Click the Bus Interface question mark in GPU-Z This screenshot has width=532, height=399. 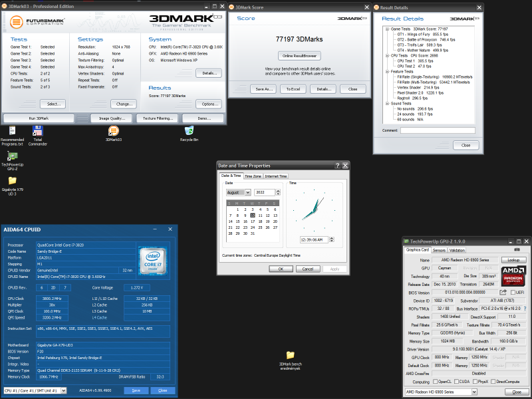[525, 309]
